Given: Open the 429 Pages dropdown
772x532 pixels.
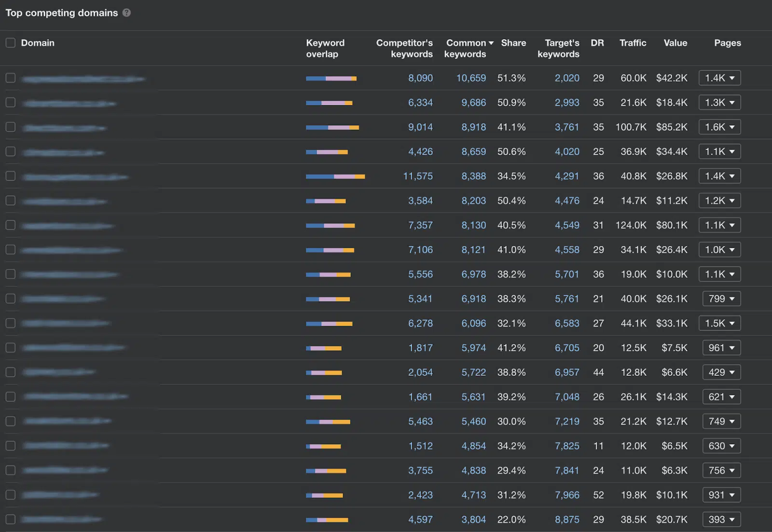Looking at the screenshot, I should [x=721, y=372].
